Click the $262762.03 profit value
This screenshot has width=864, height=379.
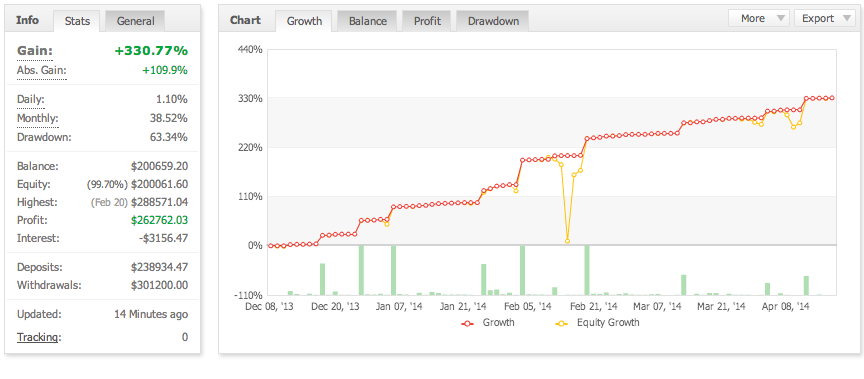[x=159, y=220]
